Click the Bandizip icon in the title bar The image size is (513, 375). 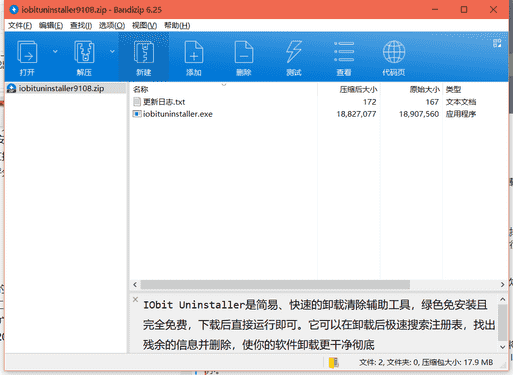[x=14, y=10]
